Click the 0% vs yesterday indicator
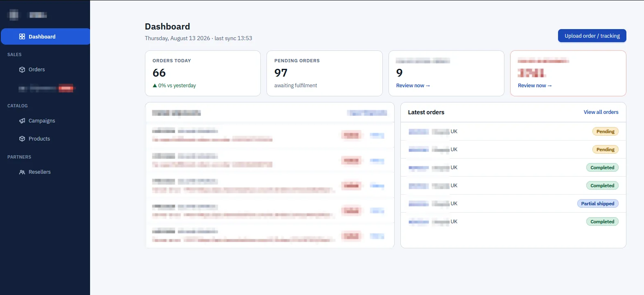The height and width of the screenshot is (295, 644). (174, 86)
